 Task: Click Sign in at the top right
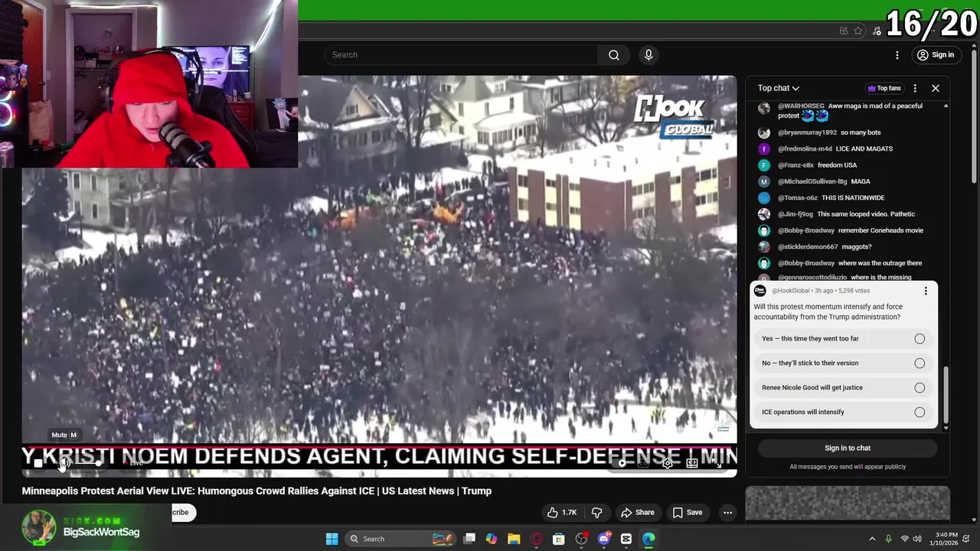(936, 55)
